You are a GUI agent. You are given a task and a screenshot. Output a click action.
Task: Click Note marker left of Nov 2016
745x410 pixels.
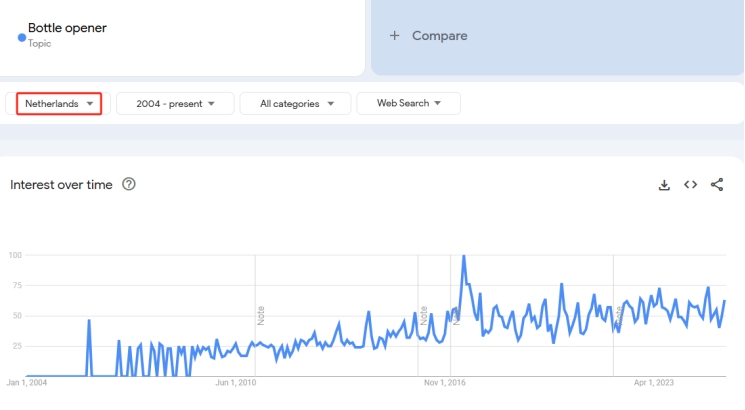[x=424, y=314]
